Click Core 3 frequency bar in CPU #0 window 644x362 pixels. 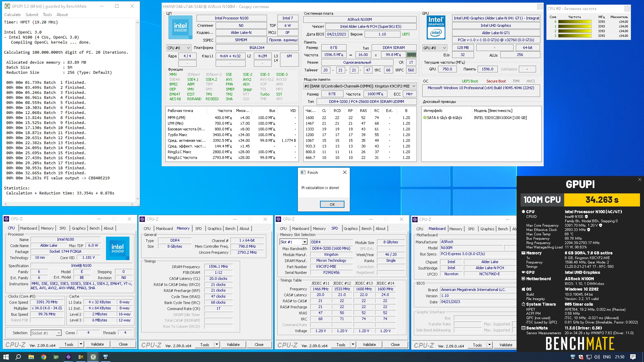click(x=575, y=36)
